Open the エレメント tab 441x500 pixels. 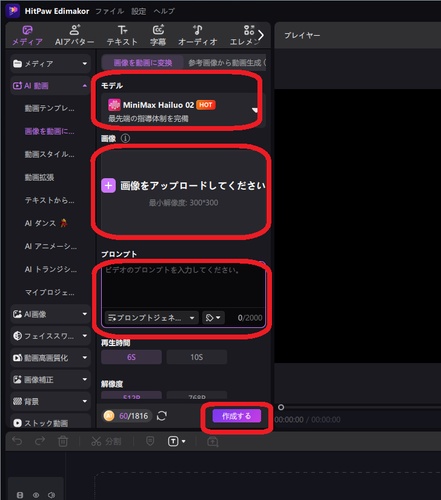(244, 36)
